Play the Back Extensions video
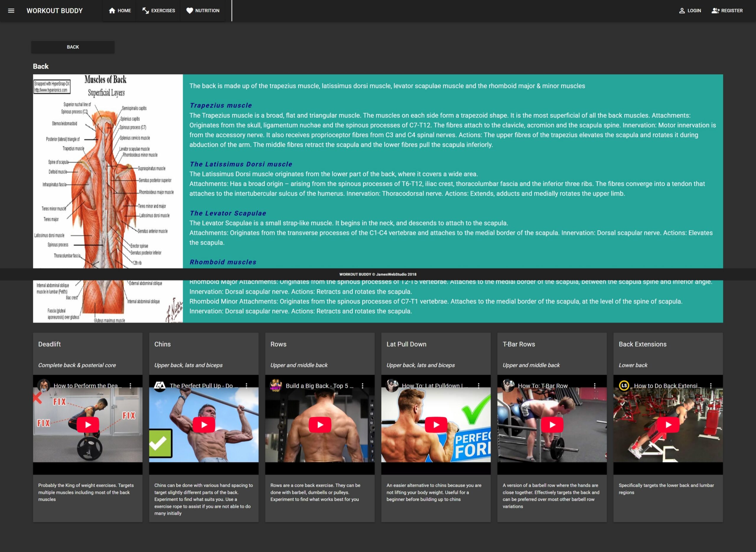756x552 pixels. tap(668, 425)
